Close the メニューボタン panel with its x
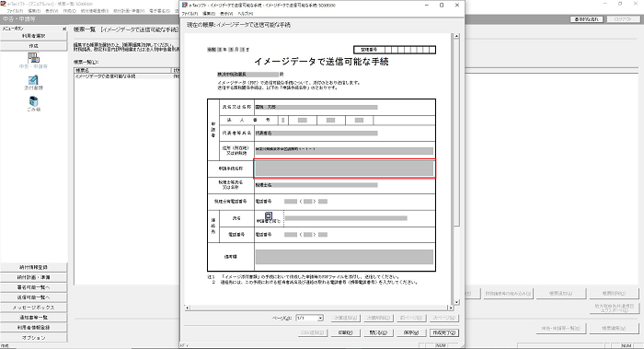Image resolution: width=644 pixels, height=349 pixels. pyautogui.click(x=64, y=29)
